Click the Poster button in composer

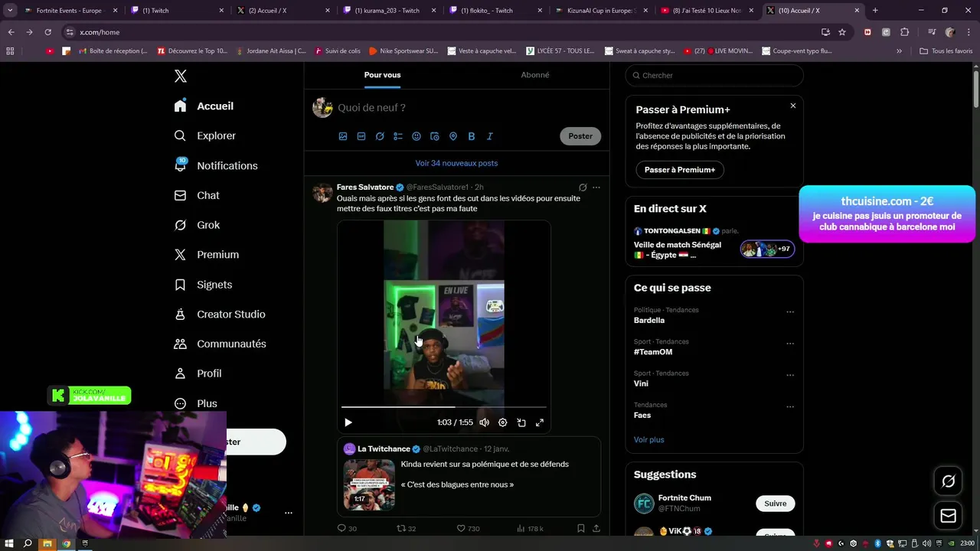click(x=580, y=136)
